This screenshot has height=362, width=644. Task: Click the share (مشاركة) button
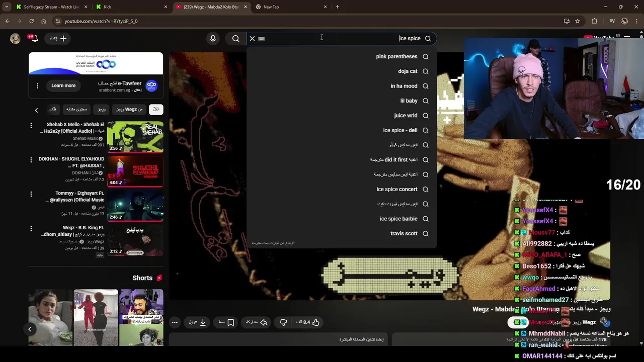click(257, 322)
